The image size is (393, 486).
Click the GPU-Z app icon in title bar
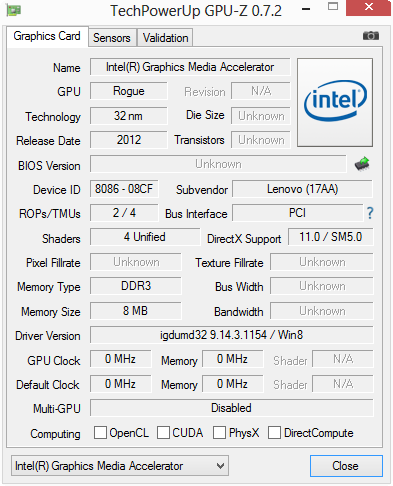coord(14,10)
